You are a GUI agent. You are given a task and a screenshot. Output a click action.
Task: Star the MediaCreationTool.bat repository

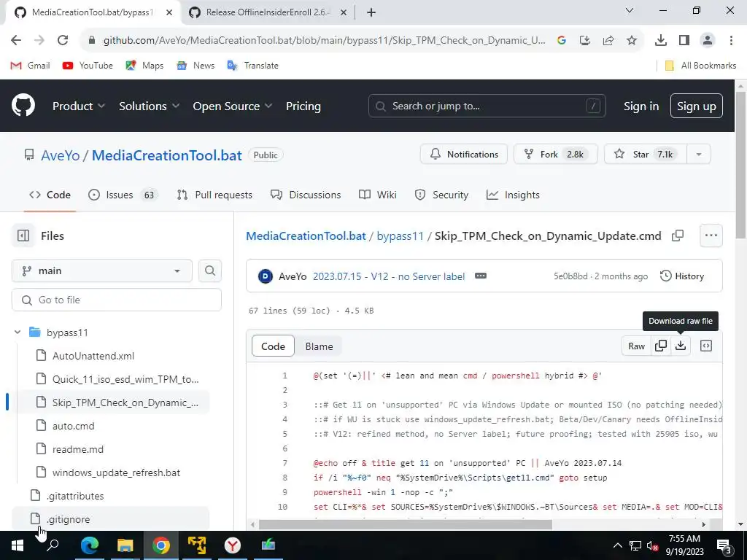[x=646, y=155]
